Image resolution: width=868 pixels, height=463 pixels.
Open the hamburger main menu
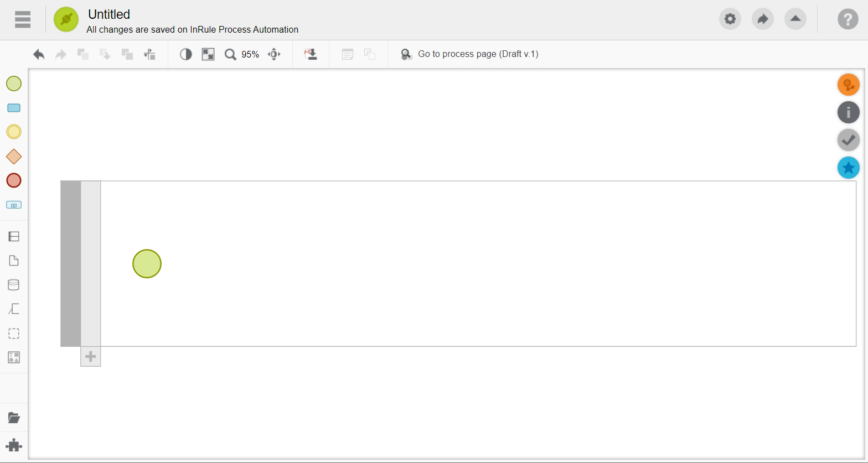click(x=23, y=19)
